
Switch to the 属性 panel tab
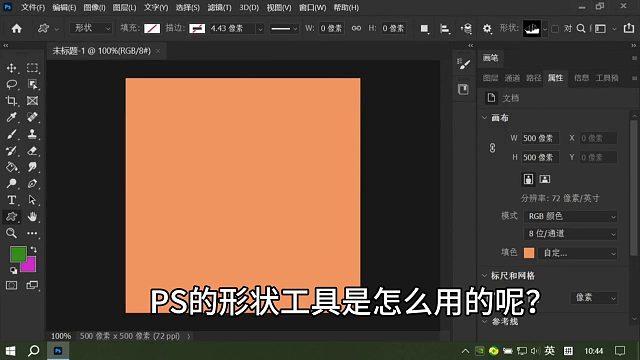(x=555, y=78)
